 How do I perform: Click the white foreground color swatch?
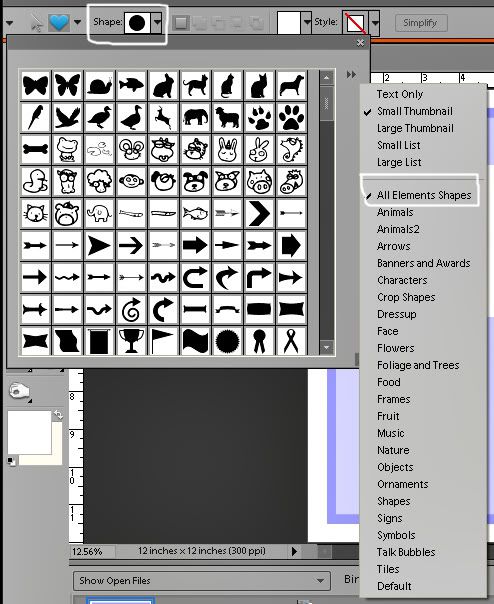29,432
